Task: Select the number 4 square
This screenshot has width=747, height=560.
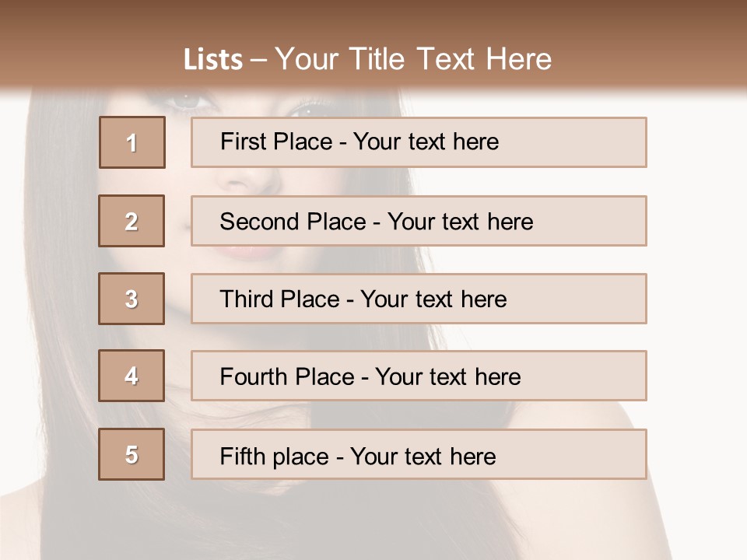Action: [132, 376]
